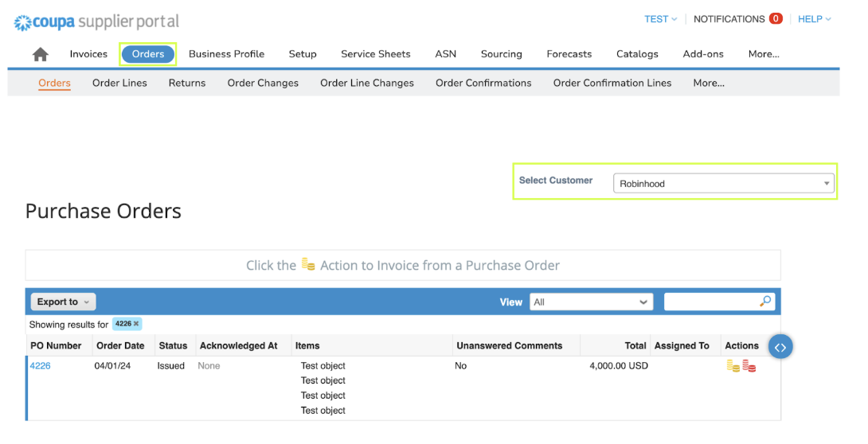Open the Select Customer Robinhood dropdown
The width and height of the screenshot is (868, 444).
coord(724,184)
